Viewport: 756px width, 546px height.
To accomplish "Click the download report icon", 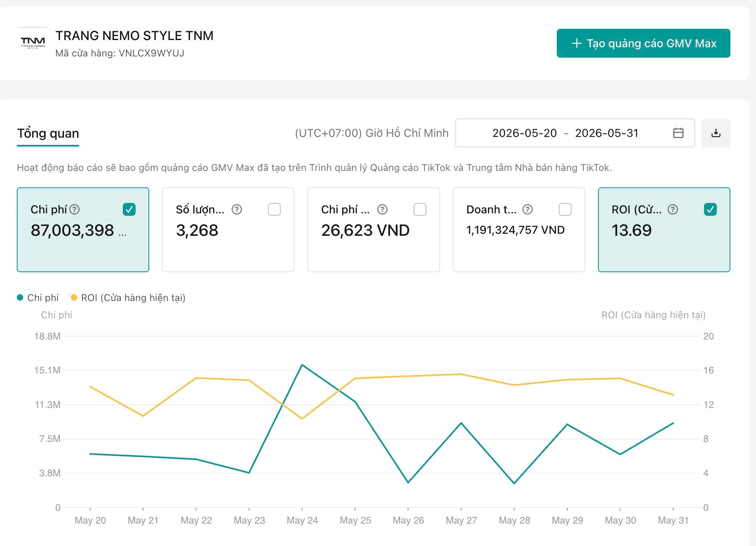I will (716, 133).
